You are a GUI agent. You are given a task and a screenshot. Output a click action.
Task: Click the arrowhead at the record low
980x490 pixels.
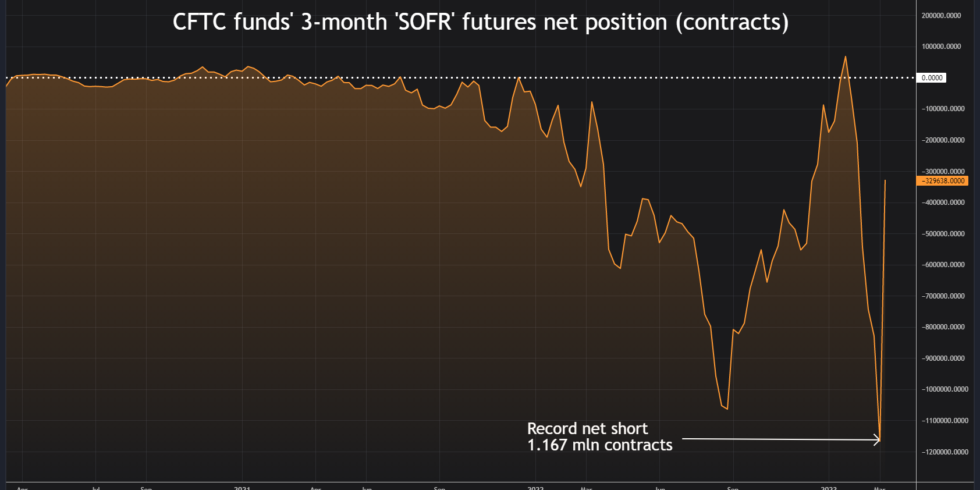(878, 440)
